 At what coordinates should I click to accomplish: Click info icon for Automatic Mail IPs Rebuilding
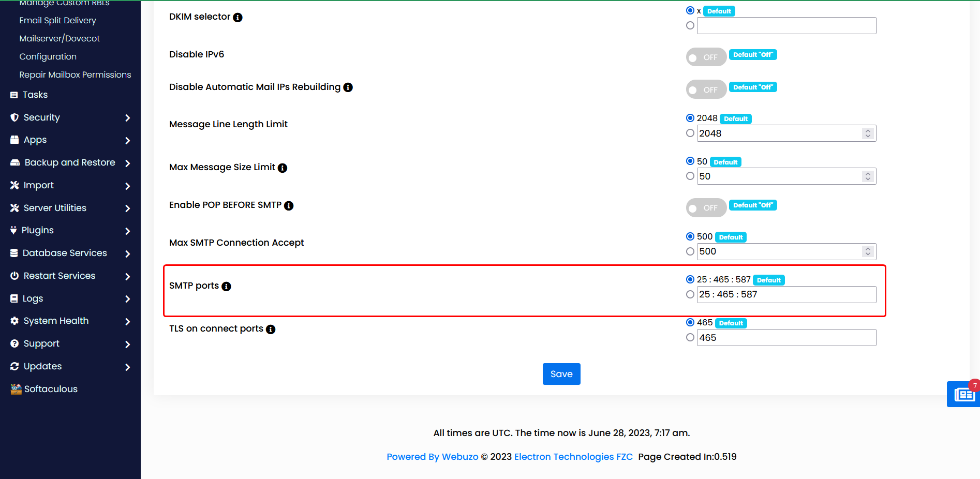(x=348, y=87)
